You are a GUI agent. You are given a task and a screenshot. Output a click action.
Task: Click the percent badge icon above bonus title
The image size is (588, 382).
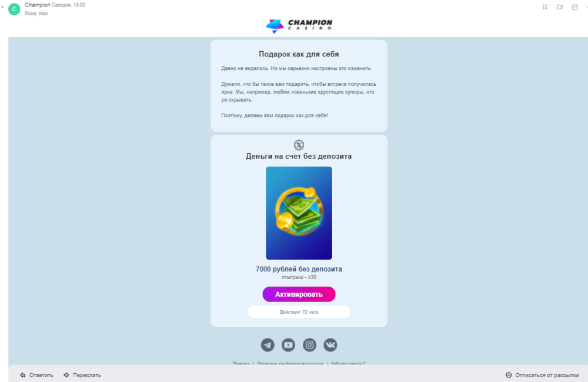[x=299, y=145]
